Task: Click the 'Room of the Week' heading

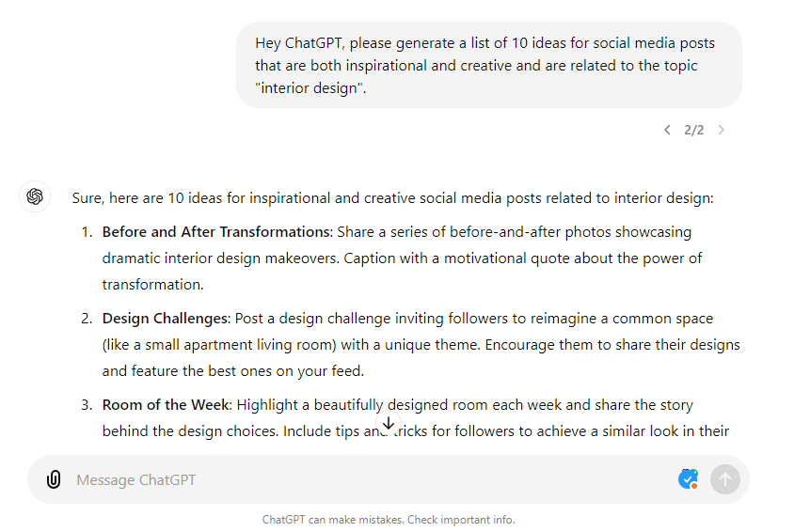Action: [166, 405]
